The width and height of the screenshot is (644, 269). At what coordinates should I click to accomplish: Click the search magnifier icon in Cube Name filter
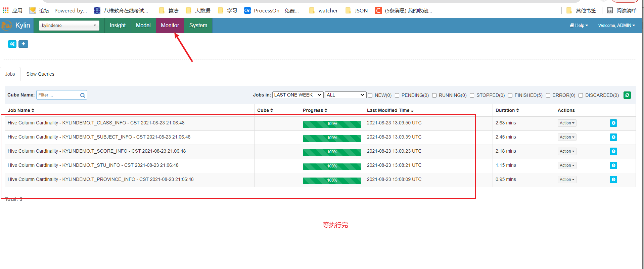[x=83, y=95]
